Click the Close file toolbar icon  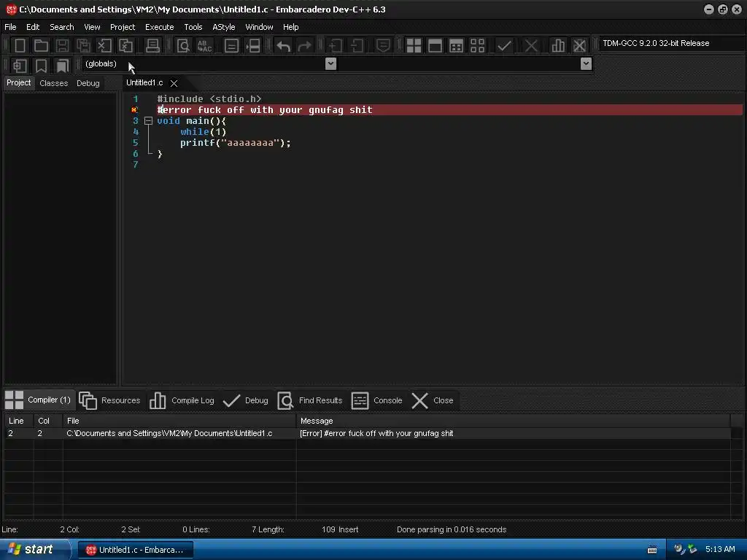(104, 46)
